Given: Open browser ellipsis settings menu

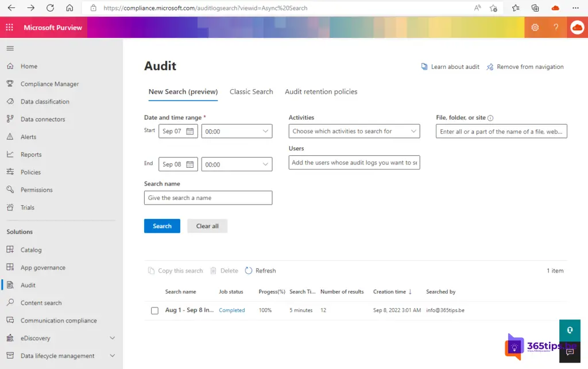Looking at the screenshot, I should click(575, 8).
